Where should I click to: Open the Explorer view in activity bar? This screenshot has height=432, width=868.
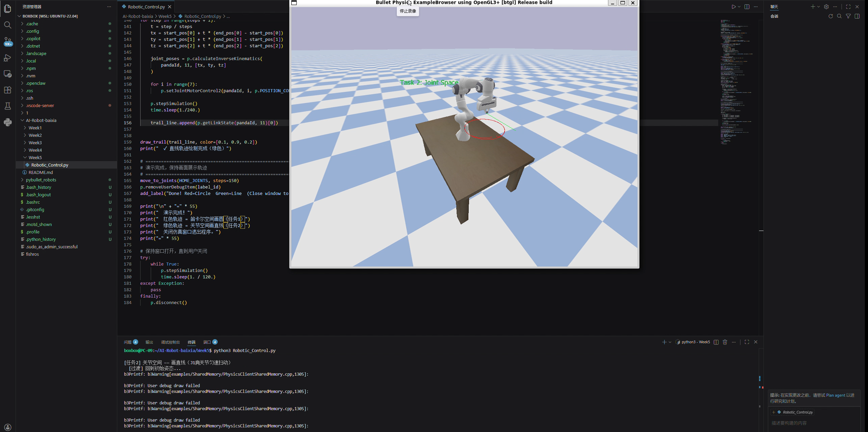[x=8, y=8]
